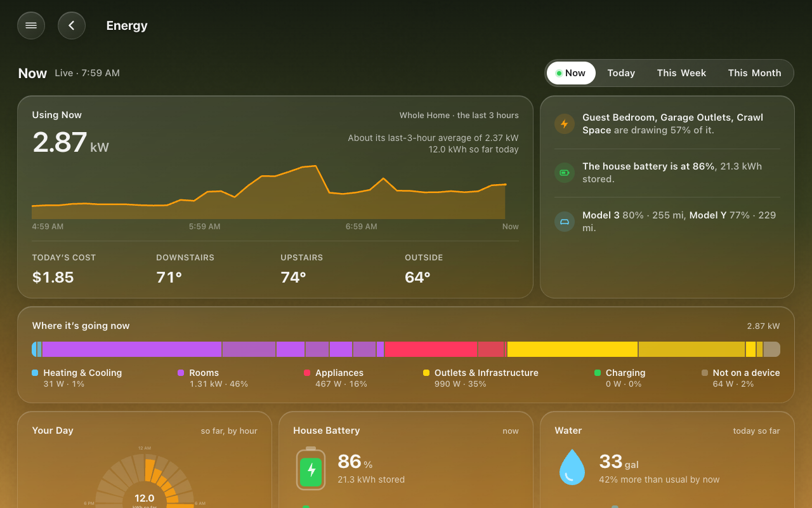Click the 5:59 AM chart axis label
Viewport: 812px width, 508px height.
205,227
